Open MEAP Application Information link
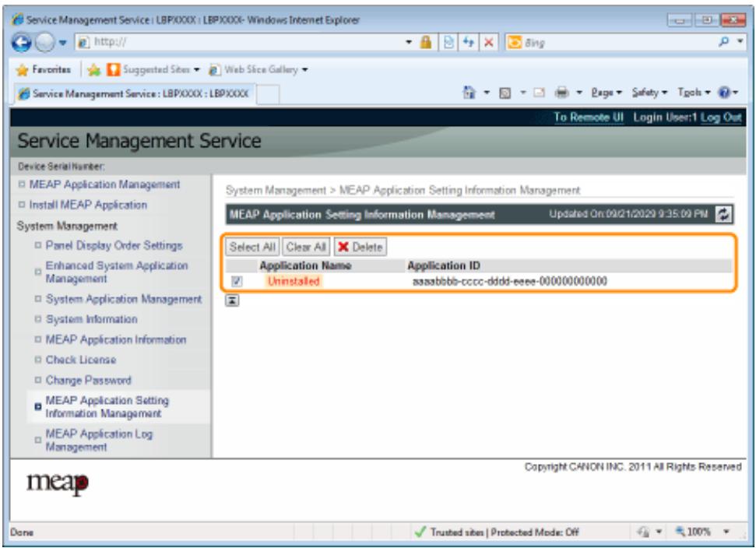This screenshot has width=756, height=548. [116, 339]
